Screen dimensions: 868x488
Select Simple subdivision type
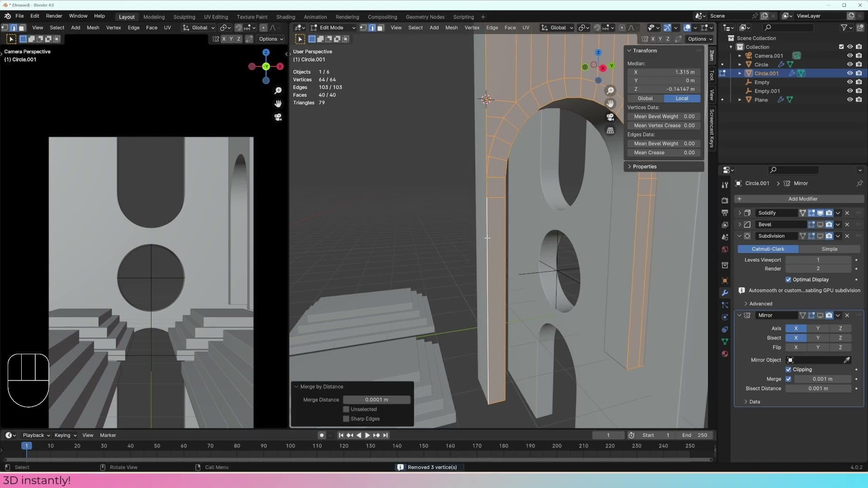point(829,249)
